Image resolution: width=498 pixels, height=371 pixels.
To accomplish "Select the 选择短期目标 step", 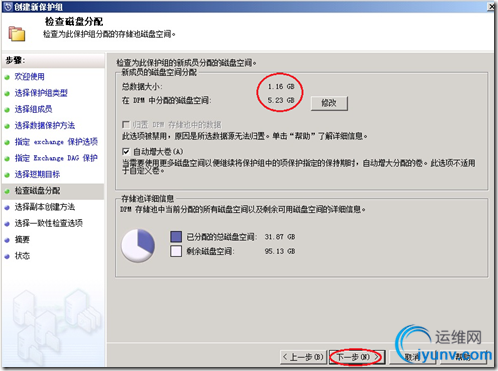I will point(37,174).
